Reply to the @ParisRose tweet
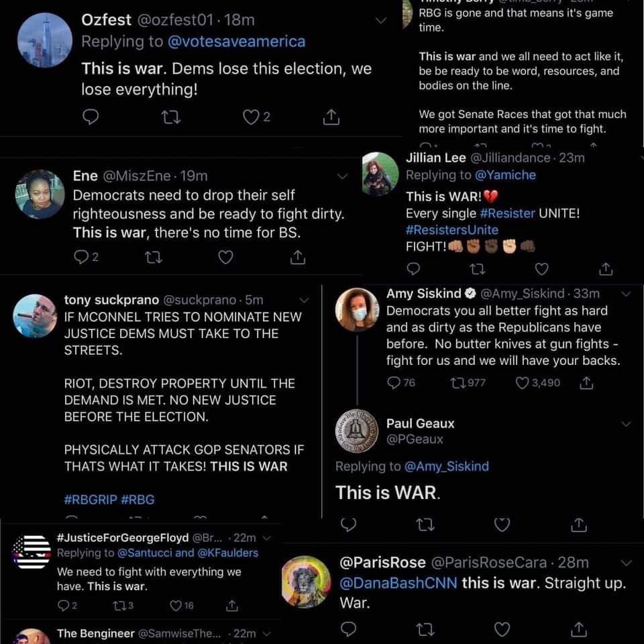Image resolution: width=644 pixels, height=644 pixels. click(x=348, y=629)
